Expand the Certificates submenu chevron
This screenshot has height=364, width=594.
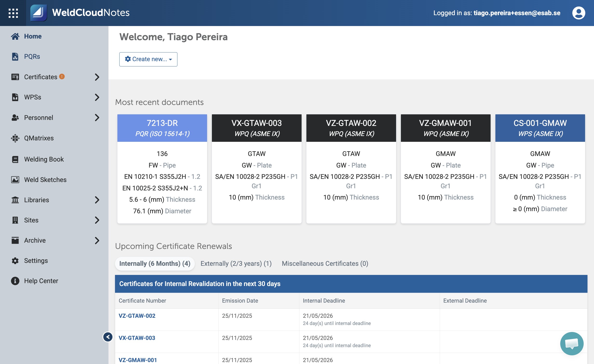97,77
